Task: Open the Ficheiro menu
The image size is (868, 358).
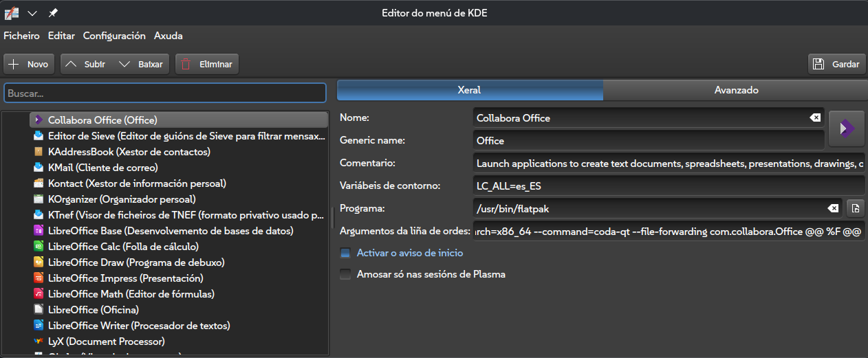Action: (21, 36)
